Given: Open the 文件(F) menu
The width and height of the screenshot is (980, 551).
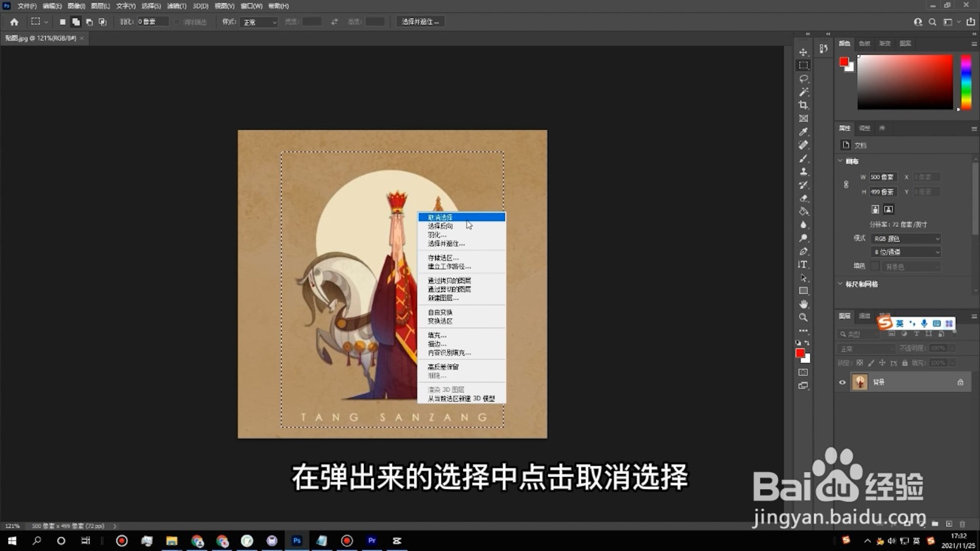Looking at the screenshot, I should click(x=27, y=6).
